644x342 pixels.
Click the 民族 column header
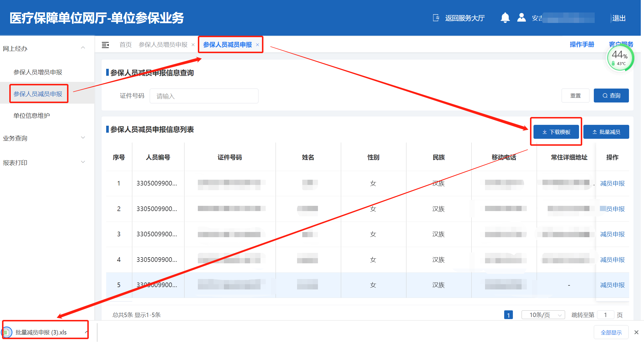pos(439,157)
